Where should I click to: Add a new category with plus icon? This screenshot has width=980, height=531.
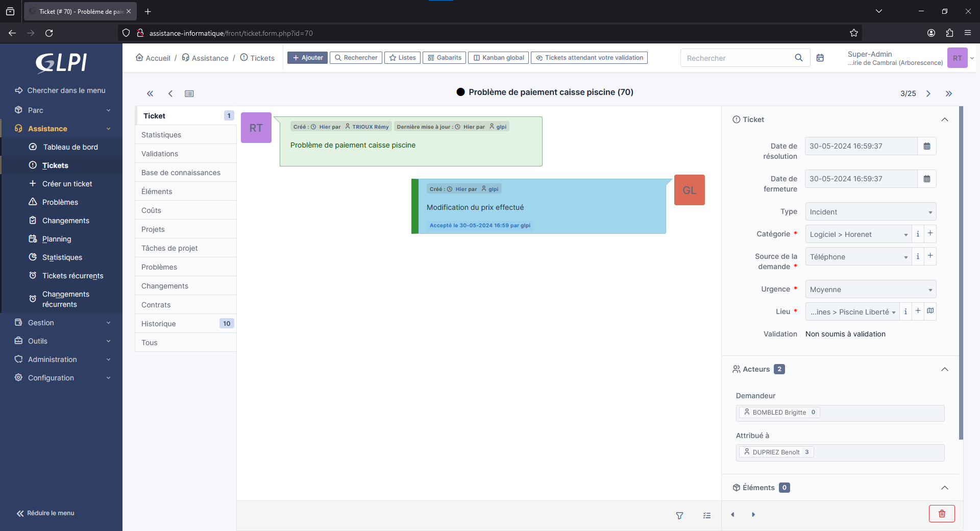coord(930,234)
